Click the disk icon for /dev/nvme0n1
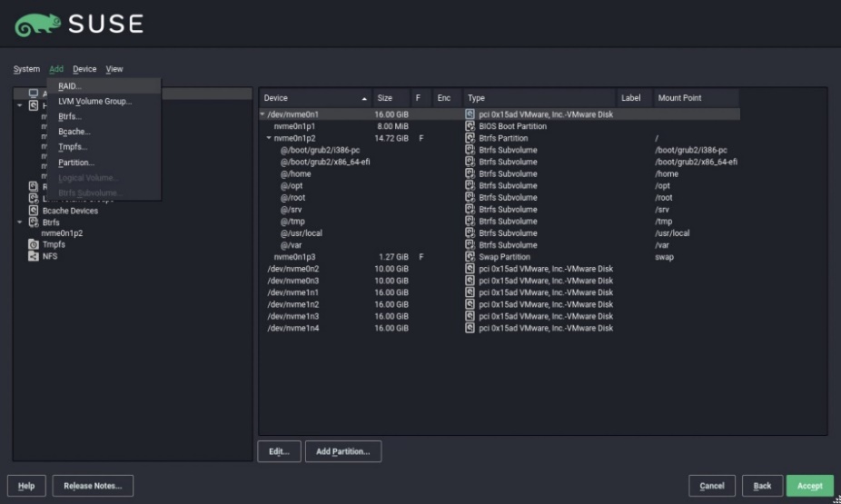 click(x=470, y=114)
